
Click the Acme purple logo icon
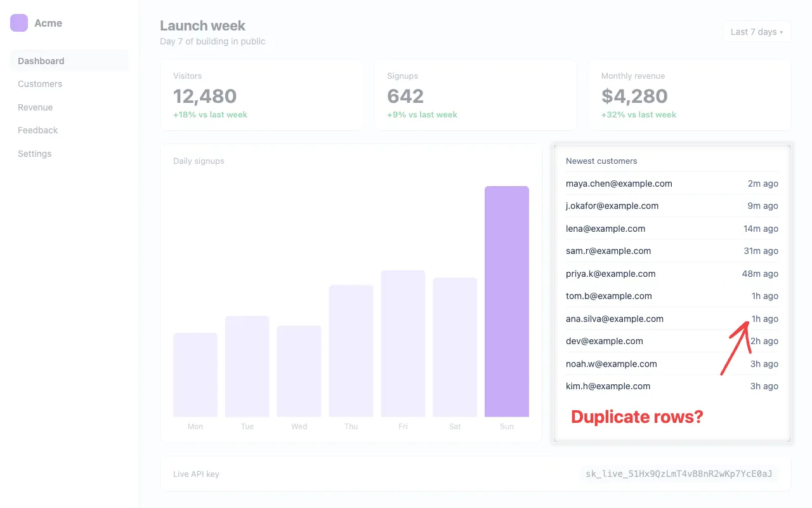(19, 23)
